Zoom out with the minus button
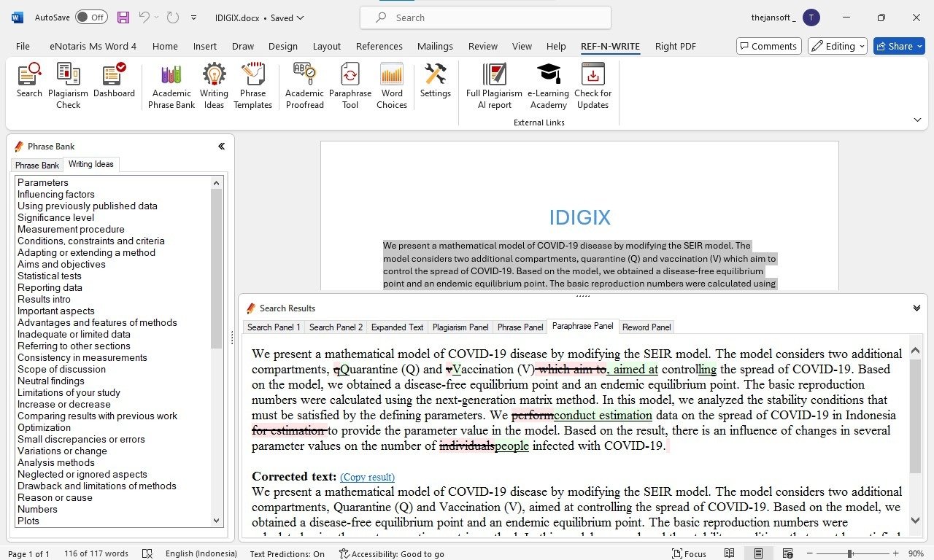The image size is (934, 560). pyautogui.click(x=810, y=553)
